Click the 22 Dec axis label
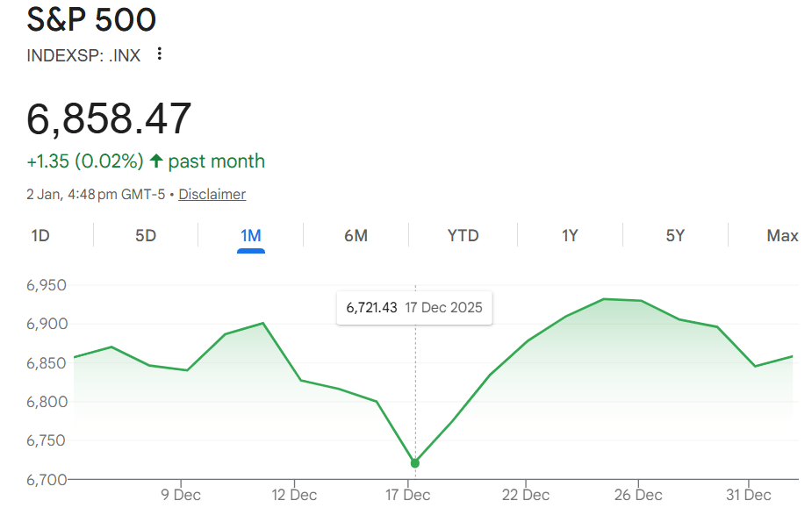This screenshot has height=515, width=812. 526,495
